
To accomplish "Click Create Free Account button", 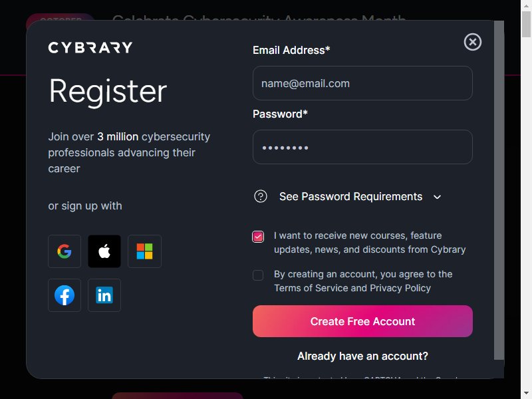I will point(362,321).
